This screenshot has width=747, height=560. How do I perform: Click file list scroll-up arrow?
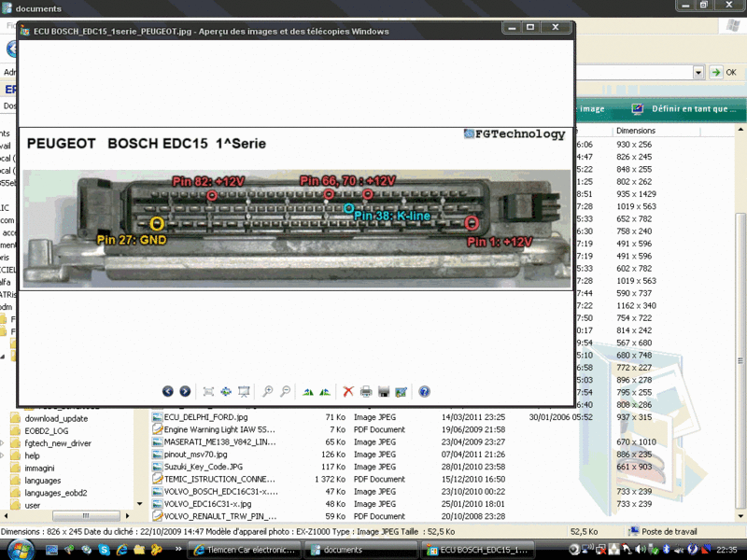click(740, 129)
